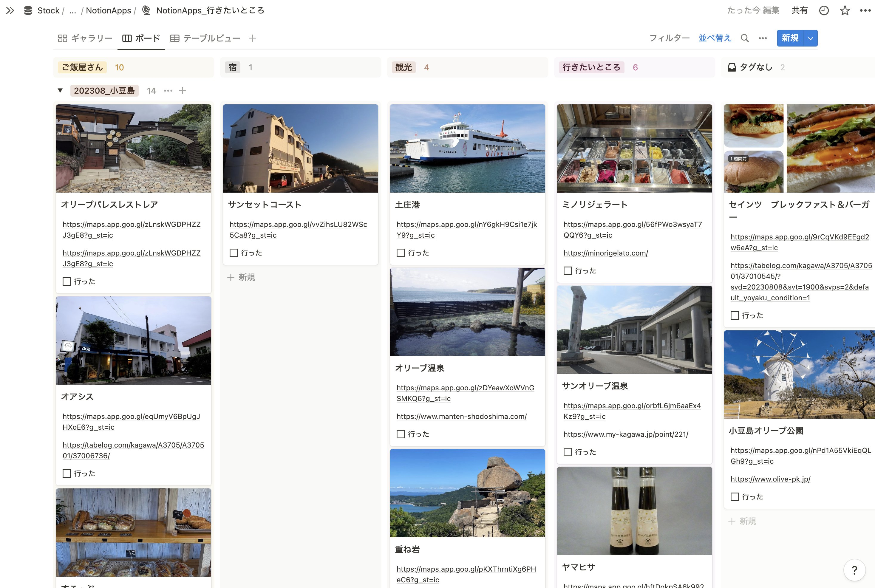Open the オリーブ温泉 card title
This screenshot has height=588, width=875.
(x=419, y=368)
